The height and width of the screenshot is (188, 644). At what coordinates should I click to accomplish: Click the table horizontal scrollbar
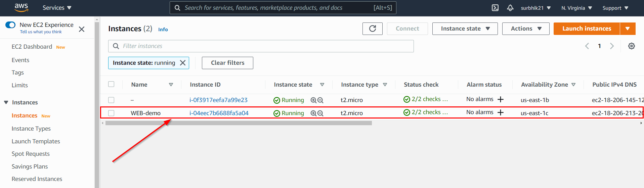point(239,123)
